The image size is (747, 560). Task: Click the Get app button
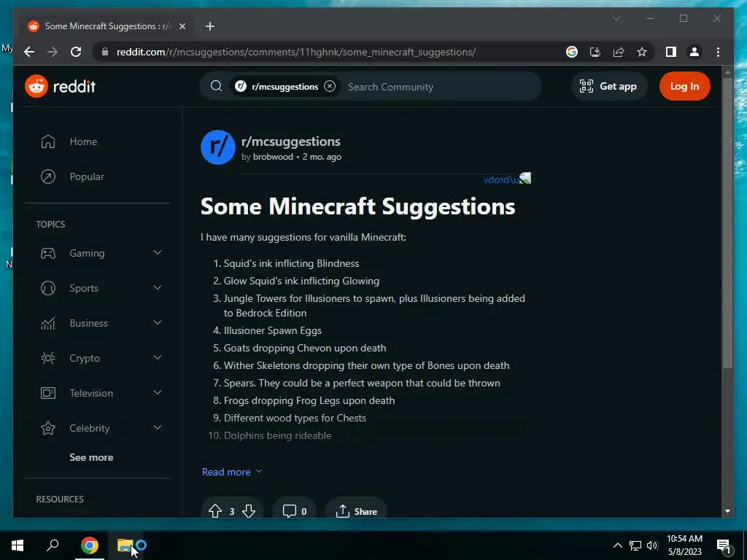[608, 86]
